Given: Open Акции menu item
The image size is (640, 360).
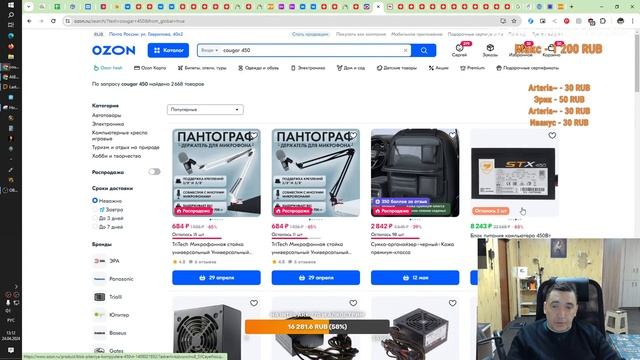Looking at the screenshot, I should (438, 68).
